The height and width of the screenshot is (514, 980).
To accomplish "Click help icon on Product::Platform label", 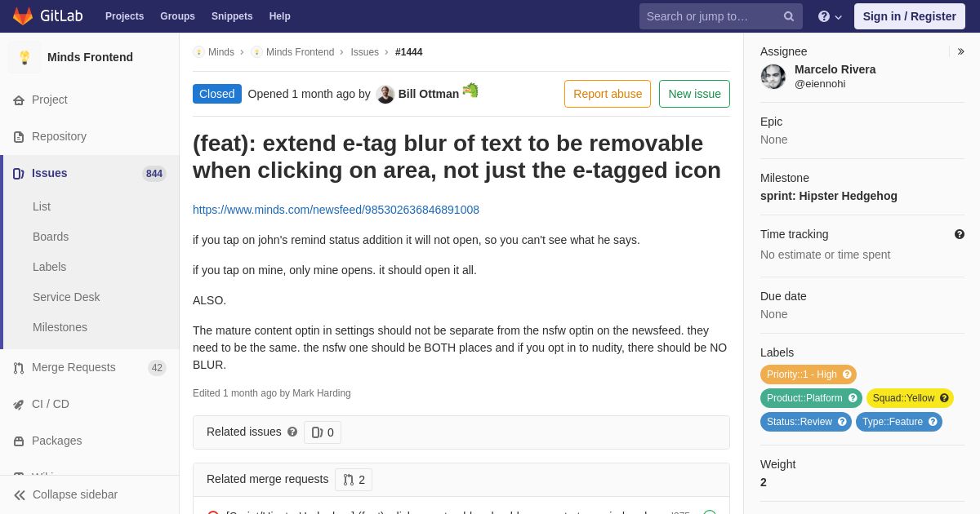I will coord(853,398).
